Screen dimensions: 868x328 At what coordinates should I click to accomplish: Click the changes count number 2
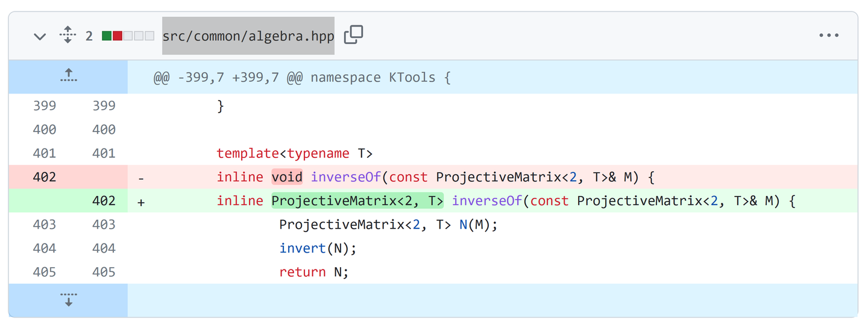pyautogui.click(x=89, y=36)
